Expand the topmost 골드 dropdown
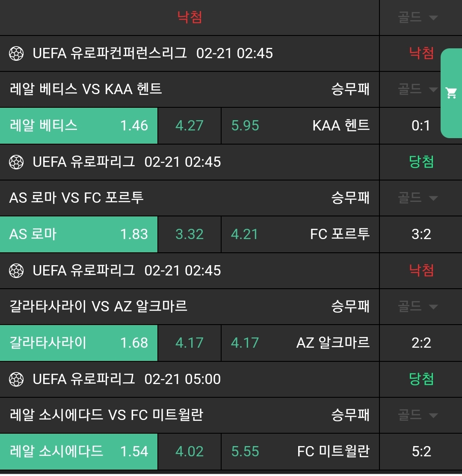 pyautogui.click(x=418, y=18)
